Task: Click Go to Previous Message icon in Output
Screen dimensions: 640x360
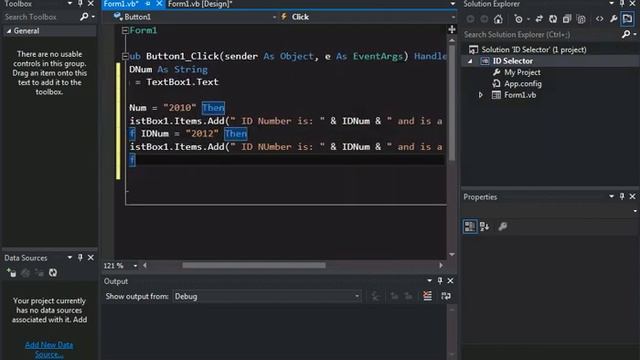Action: tap(394, 296)
